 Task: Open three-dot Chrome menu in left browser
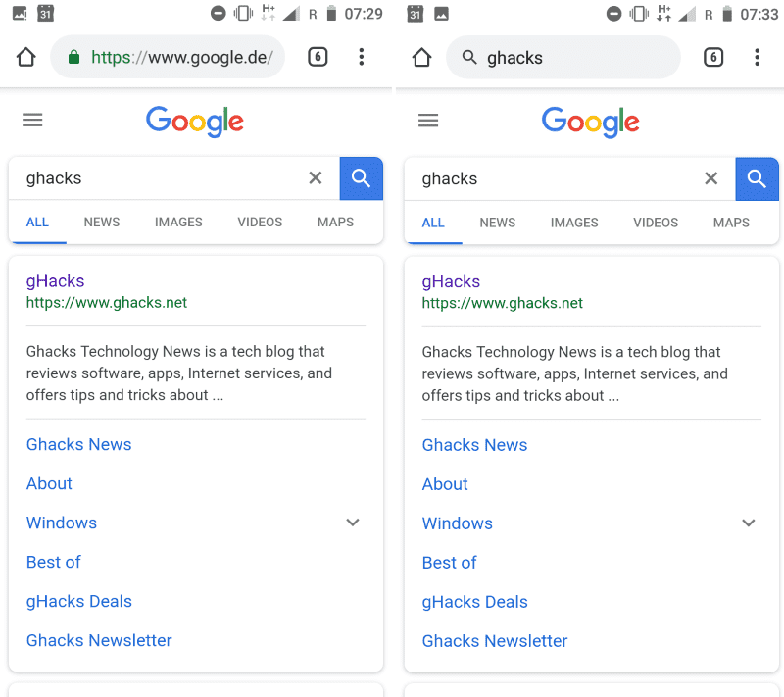pos(362,57)
